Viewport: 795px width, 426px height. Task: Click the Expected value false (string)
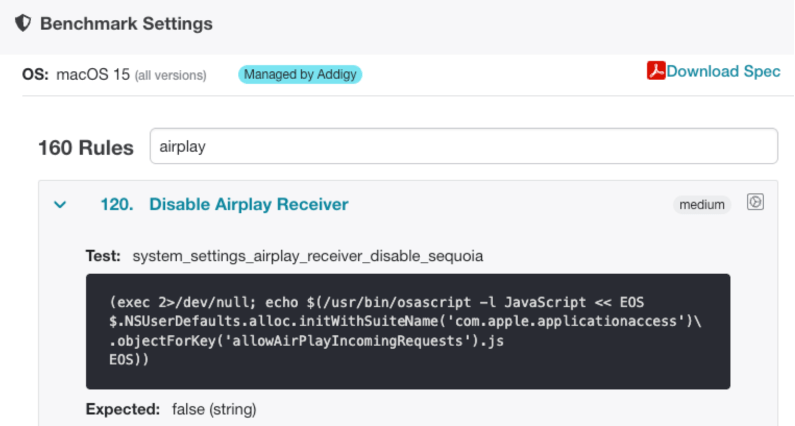click(214, 409)
